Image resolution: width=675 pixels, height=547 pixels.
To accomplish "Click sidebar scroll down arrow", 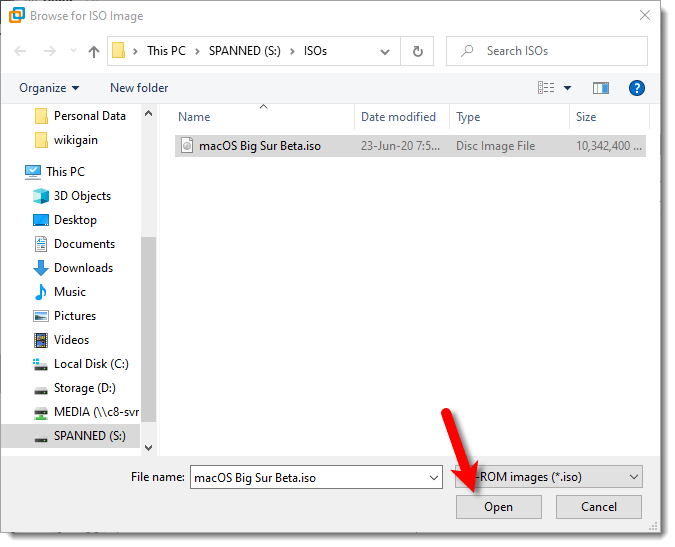I will click(149, 448).
